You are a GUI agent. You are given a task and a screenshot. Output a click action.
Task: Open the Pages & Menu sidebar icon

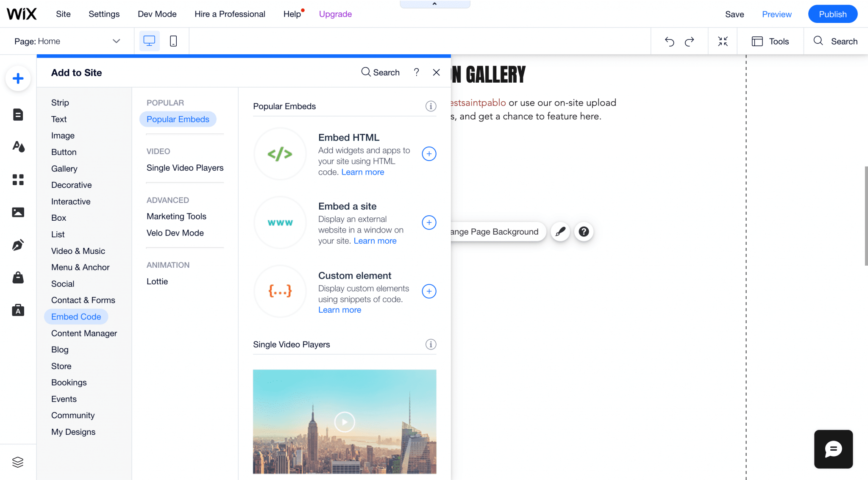coord(18,114)
